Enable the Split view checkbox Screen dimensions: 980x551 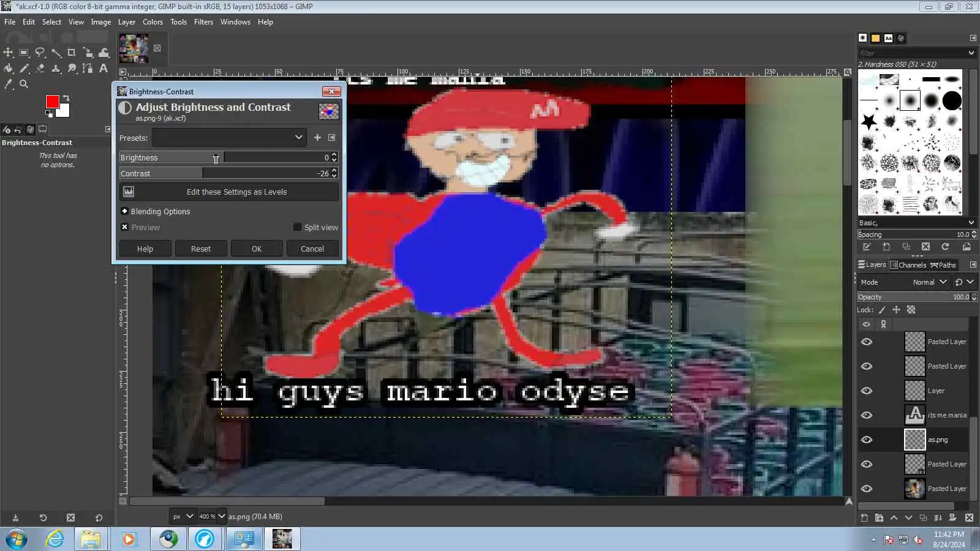(297, 227)
